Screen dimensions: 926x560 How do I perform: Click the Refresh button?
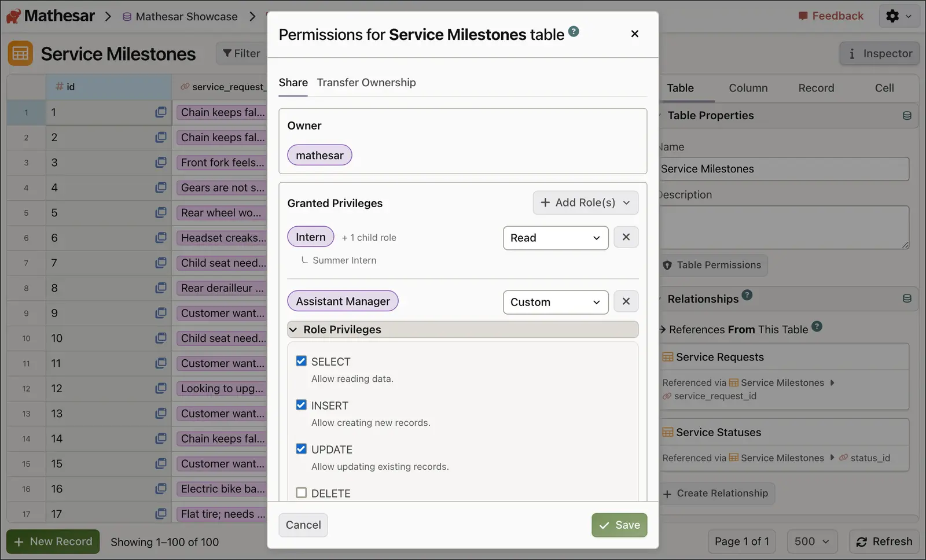(x=884, y=541)
